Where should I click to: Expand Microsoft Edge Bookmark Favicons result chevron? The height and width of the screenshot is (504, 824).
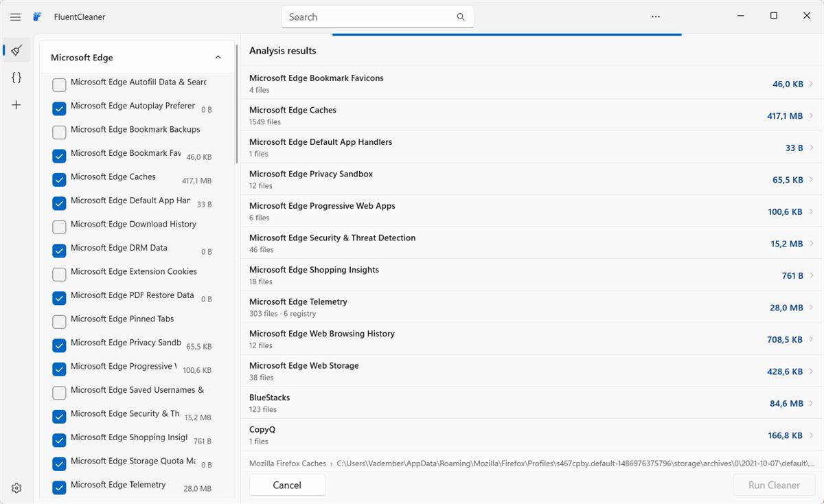tap(811, 84)
